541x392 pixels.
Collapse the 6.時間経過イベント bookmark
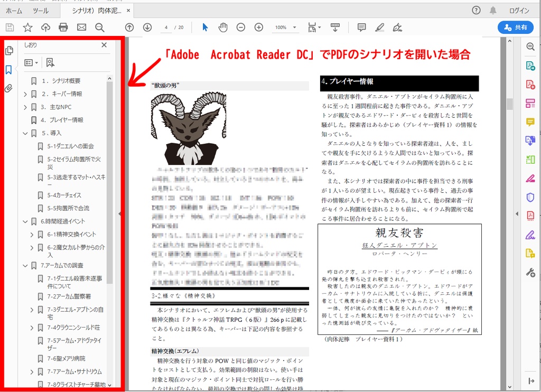(25, 221)
